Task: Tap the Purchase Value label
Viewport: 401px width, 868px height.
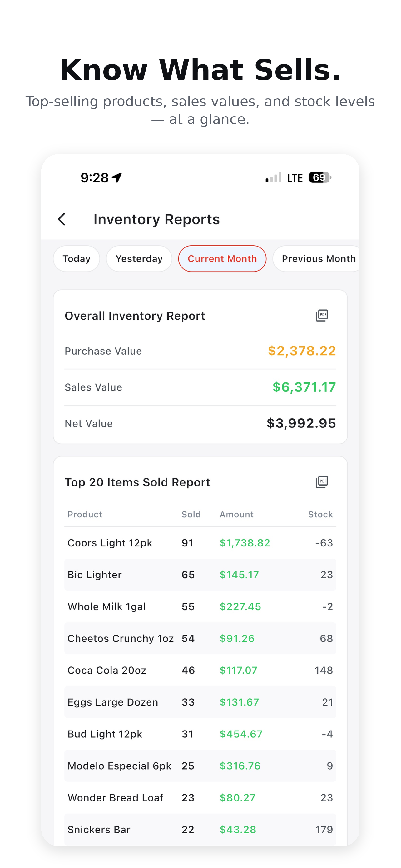Action: point(103,351)
